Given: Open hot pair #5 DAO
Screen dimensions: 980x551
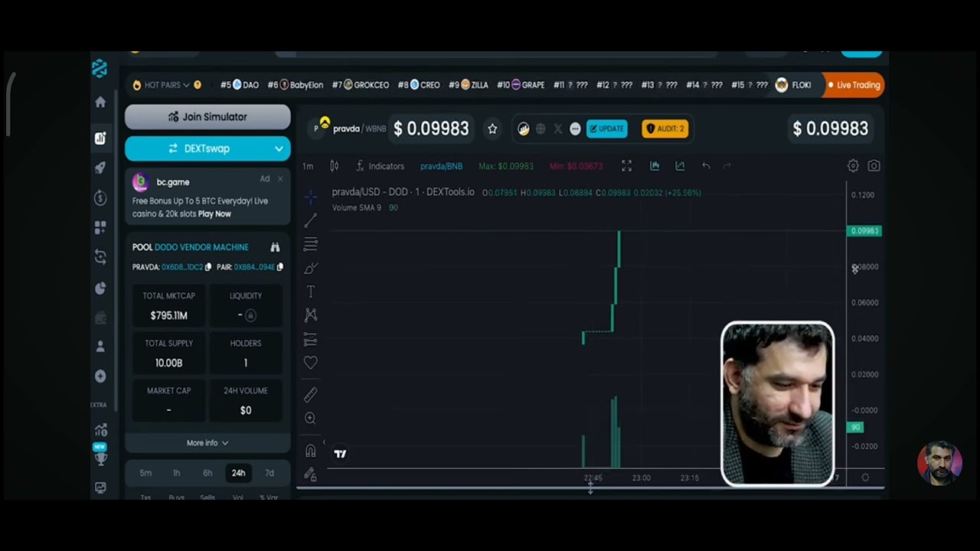Looking at the screenshot, I should 240,85.
